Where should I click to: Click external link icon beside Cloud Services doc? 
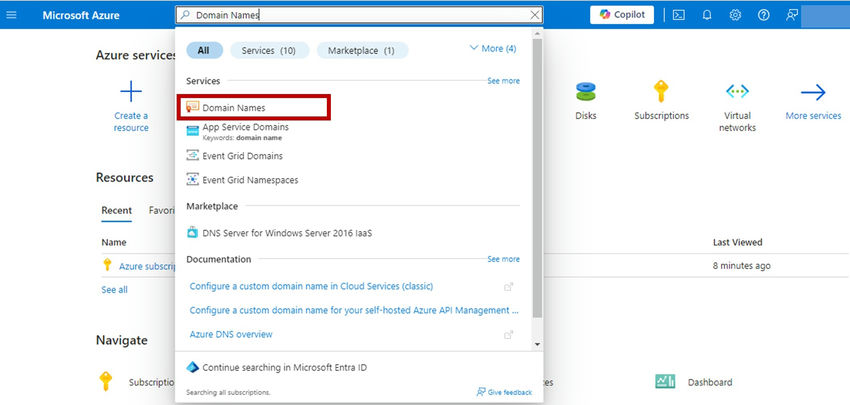tap(508, 287)
